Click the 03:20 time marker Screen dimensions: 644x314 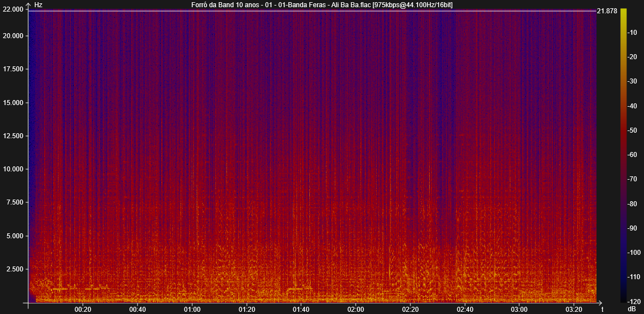click(574, 309)
